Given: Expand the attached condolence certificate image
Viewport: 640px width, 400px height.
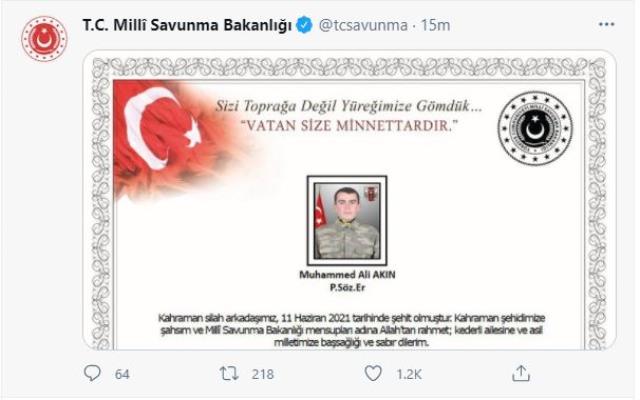Looking at the screenshot, I should [349, 200].
